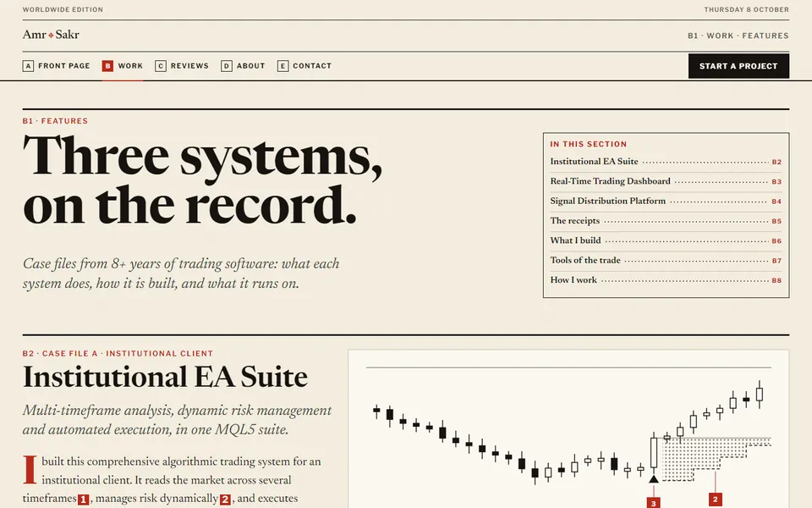Click the B1 · Work · Features breadcrumb
Screen dimensions: 812x508
tap(738, 36)
